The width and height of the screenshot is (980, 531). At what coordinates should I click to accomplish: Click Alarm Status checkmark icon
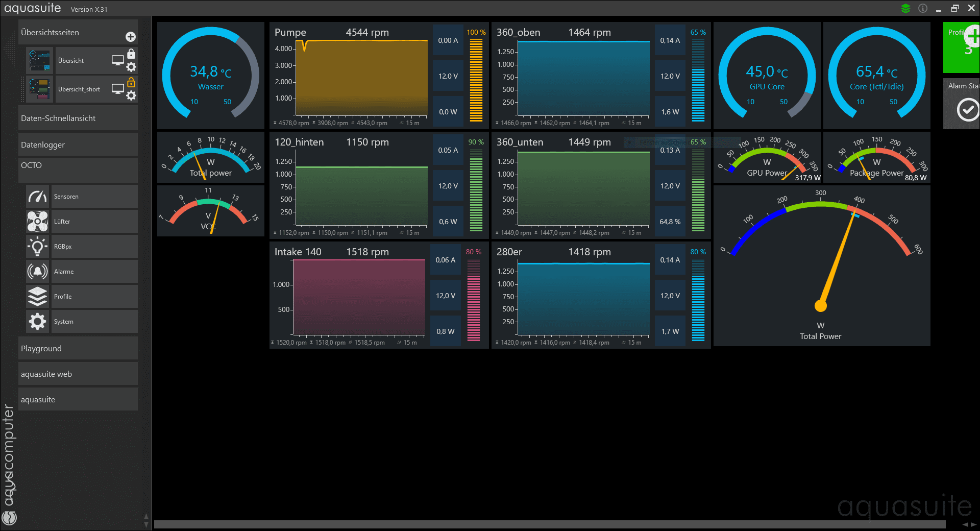pyautogui.click(x=968, y=110)
